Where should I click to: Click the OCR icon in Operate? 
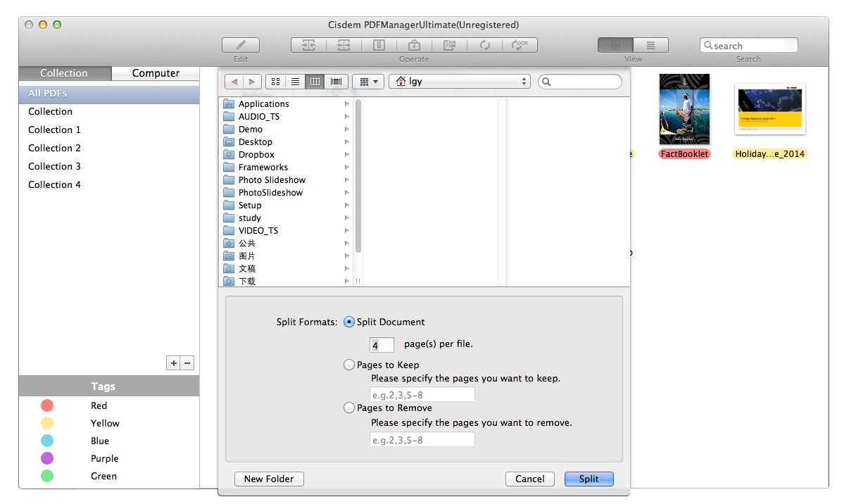[520, 45]
